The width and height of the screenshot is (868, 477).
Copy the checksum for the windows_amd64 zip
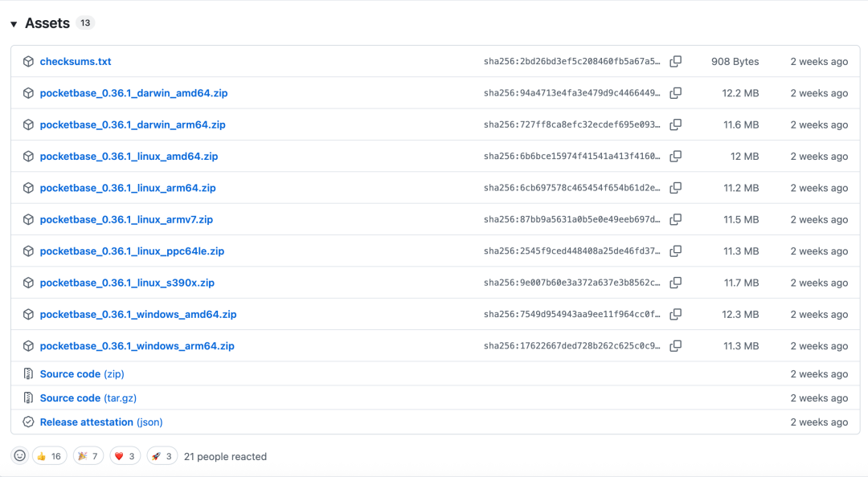[x=675, y=314]
